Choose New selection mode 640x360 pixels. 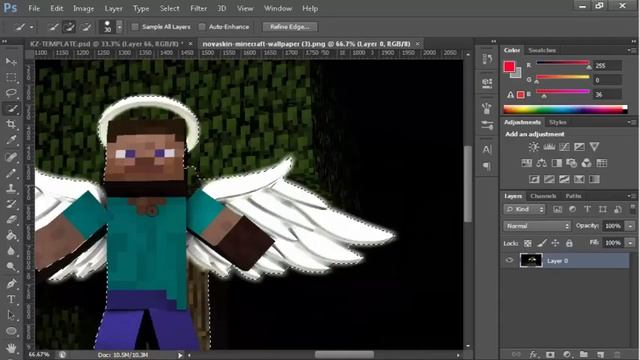[53, 27]
